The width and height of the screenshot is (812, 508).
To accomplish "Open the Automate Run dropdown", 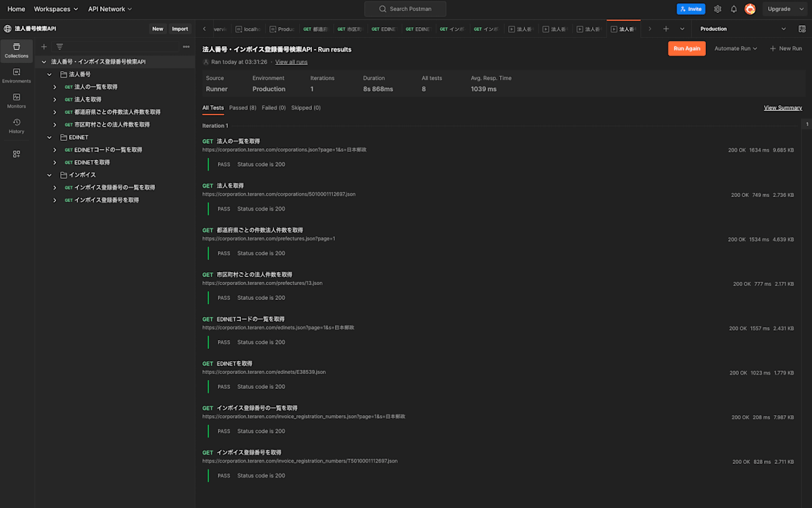I will [736, 49].
